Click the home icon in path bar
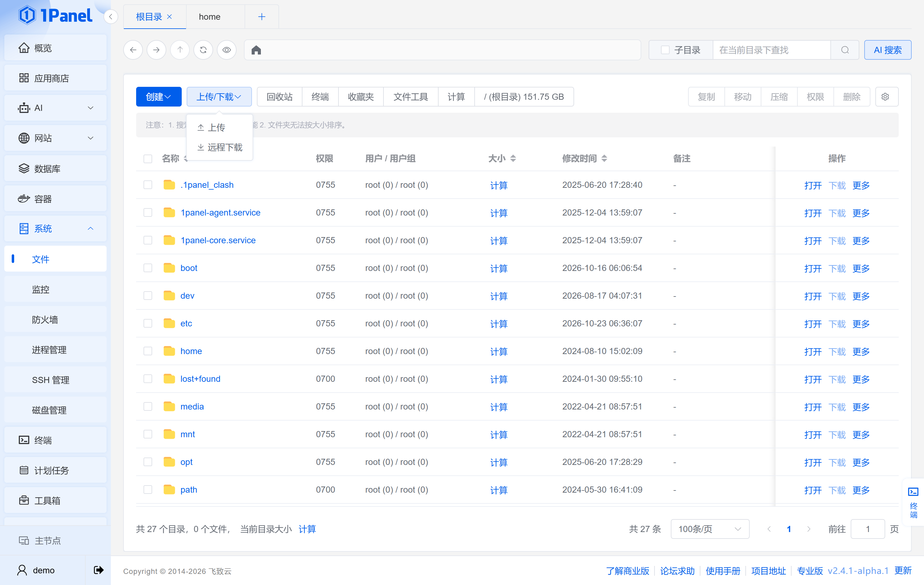This screenshot has width=924, height=585. point(256,50)
